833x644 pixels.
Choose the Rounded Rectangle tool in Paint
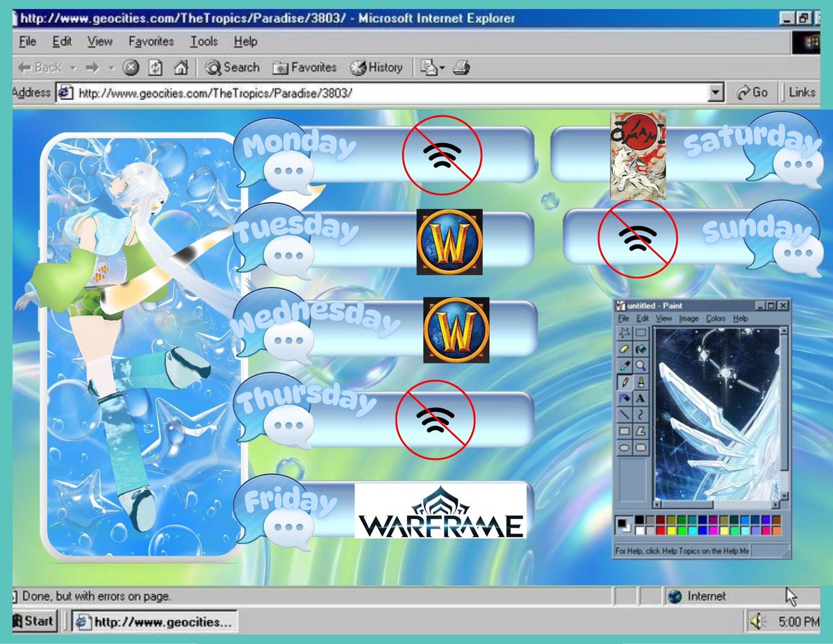(x=641, y=447)
